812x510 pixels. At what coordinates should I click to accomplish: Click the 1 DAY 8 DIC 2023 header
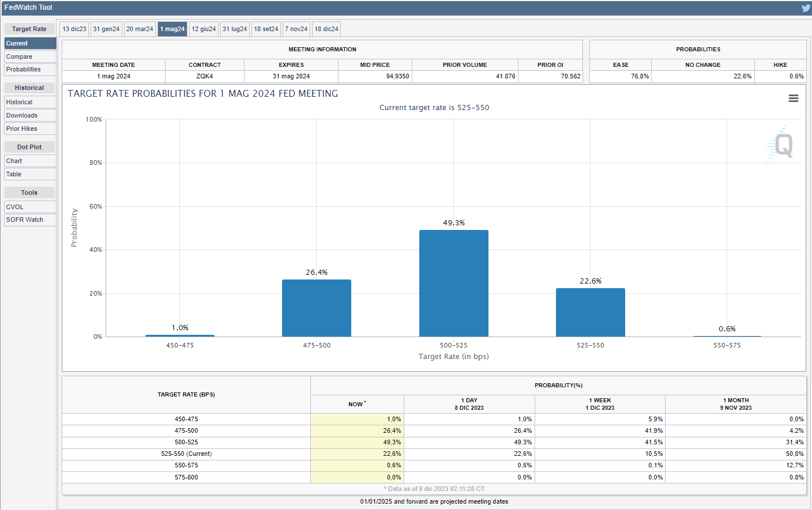point(469,404)
